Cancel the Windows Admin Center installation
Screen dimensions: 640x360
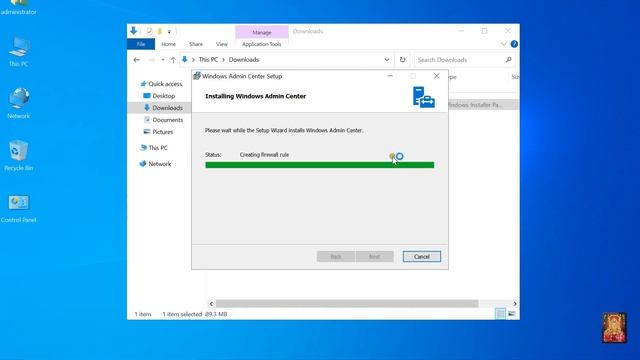pyautogui.click(x=422, y=256)
